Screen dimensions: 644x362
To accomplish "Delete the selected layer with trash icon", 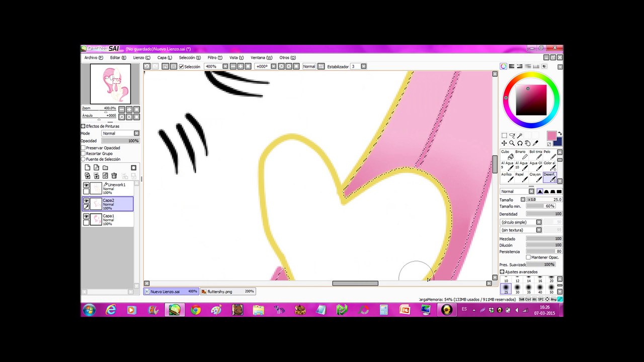I will click(114, 176).
